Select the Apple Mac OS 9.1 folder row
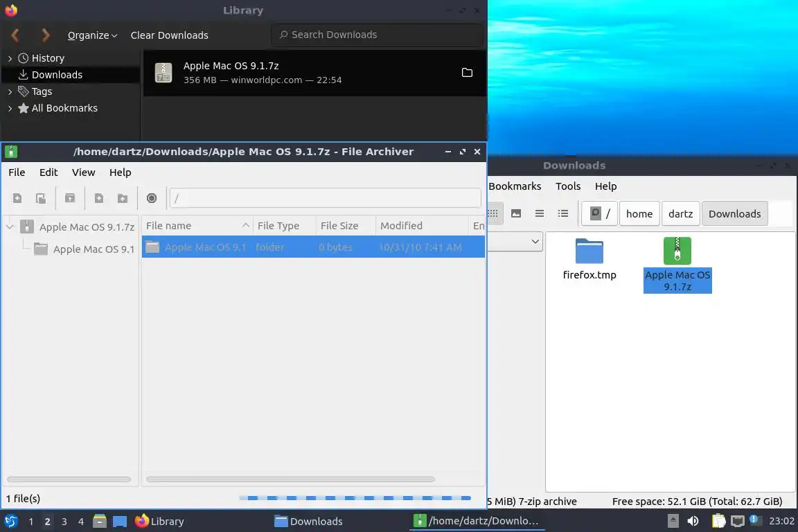Screen dimensions: 798x532 point(313,247)
